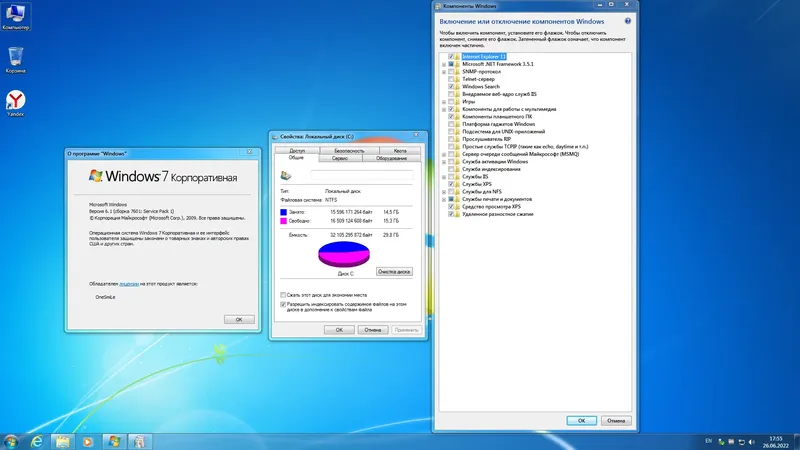The height and width of the screenshot is (450, 800).
Task: Open Windows Media Player taskbar icon
Action: click(x=88, y=441)
